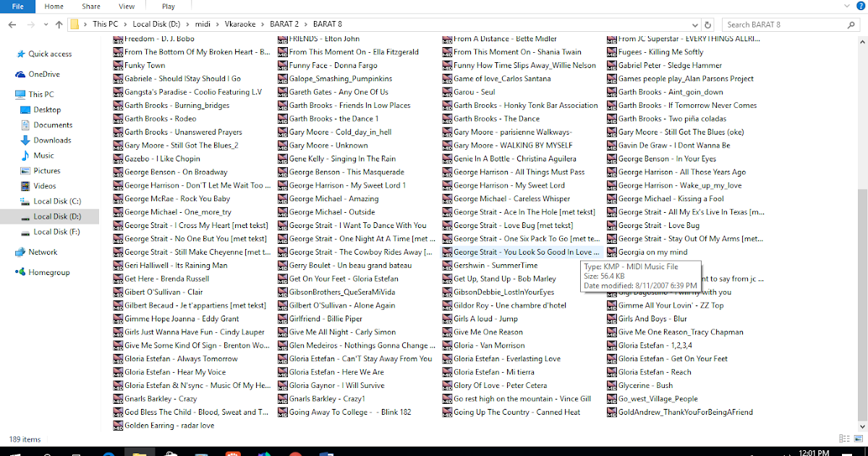The image size is (868, 456).
Task: Select the file Garou - Seul
Action: tap(469, 92)
